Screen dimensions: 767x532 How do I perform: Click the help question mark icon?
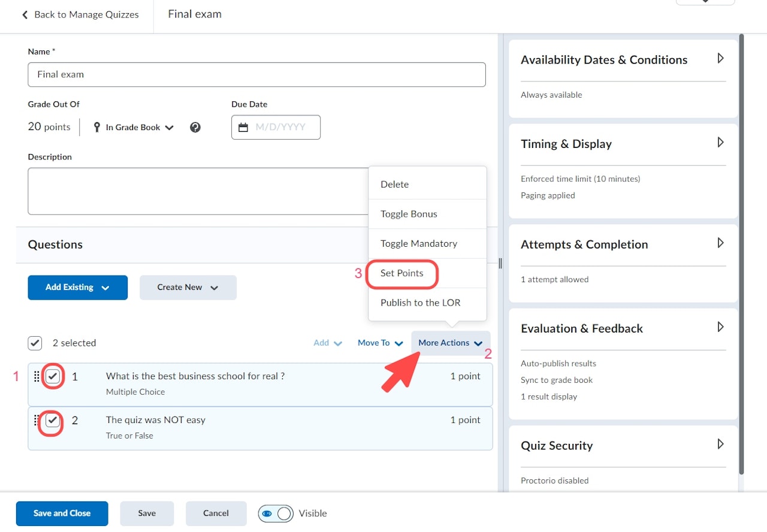pos(195,128)
